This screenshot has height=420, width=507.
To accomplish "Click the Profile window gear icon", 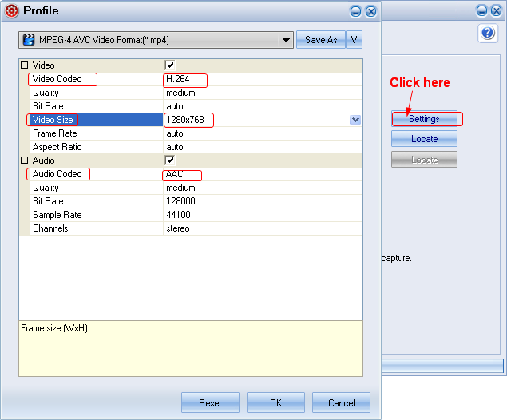I will pos(12,11).
